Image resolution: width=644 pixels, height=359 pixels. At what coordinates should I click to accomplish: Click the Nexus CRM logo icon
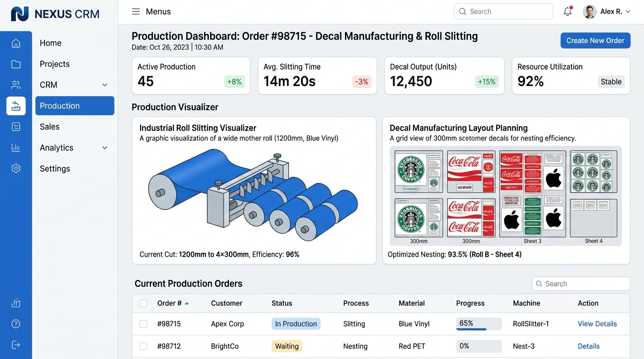(20, 14)
